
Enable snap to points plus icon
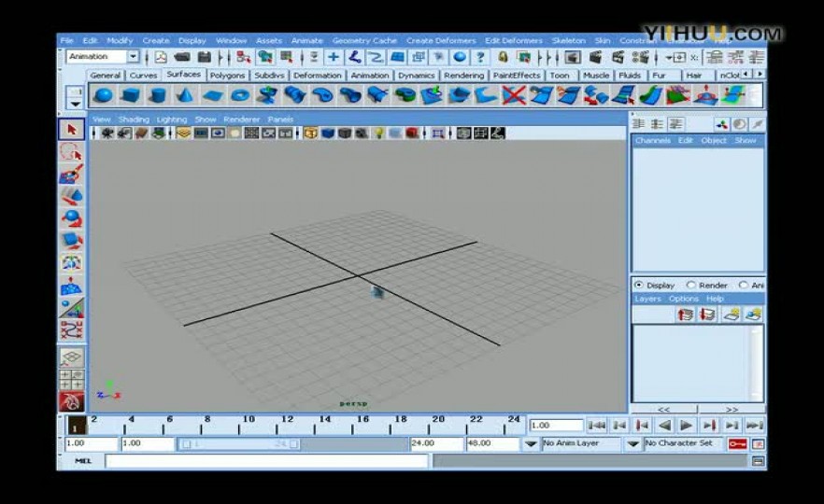(334, 57)
